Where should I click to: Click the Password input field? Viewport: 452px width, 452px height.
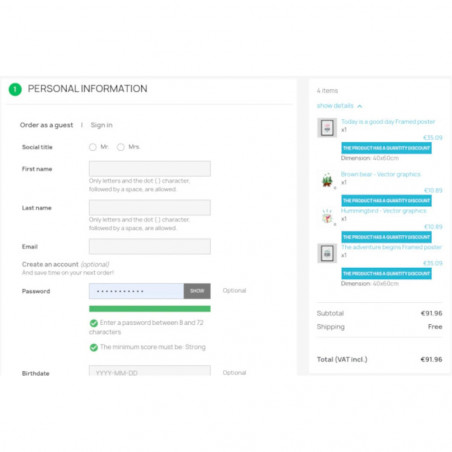coord(136,291)
